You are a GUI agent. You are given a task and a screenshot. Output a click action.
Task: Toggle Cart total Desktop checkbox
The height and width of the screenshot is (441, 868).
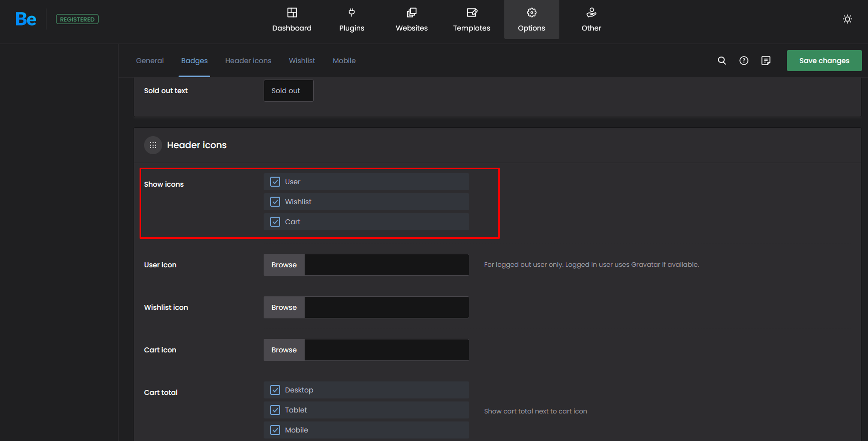275,390
